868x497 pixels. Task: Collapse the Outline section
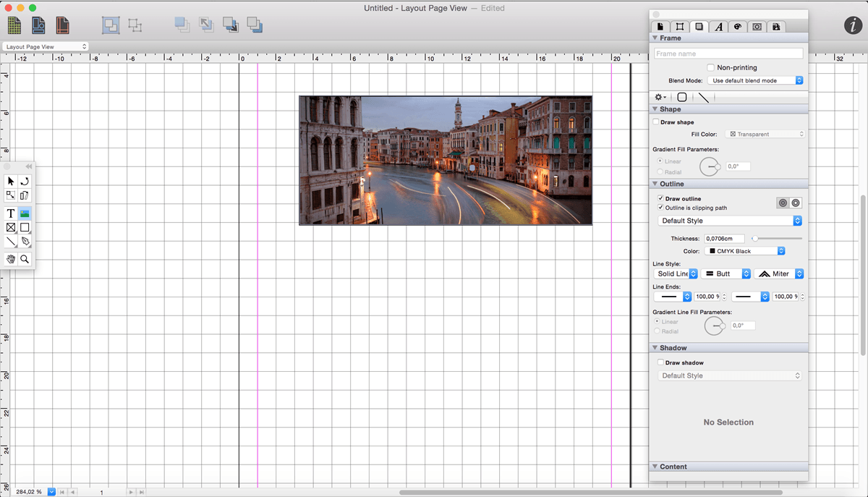[655, 184]
